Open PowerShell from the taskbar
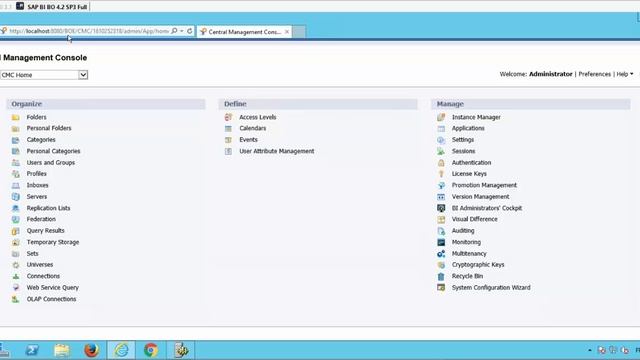This screenshot has width=640, height=360. pos(32,350)
